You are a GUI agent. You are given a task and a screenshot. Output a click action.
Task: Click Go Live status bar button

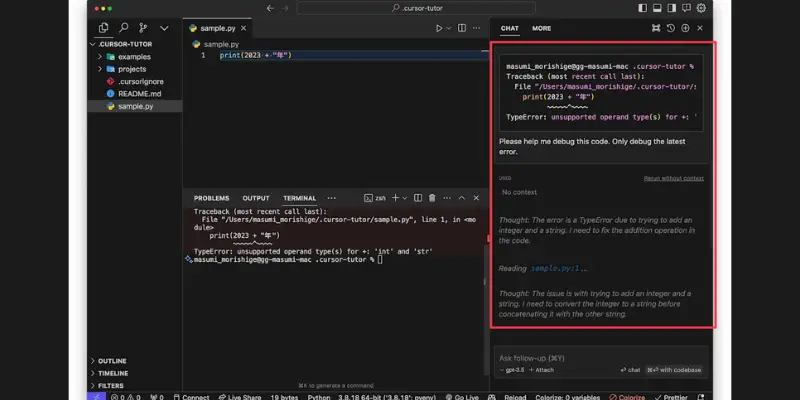click(x=462, y=397)
